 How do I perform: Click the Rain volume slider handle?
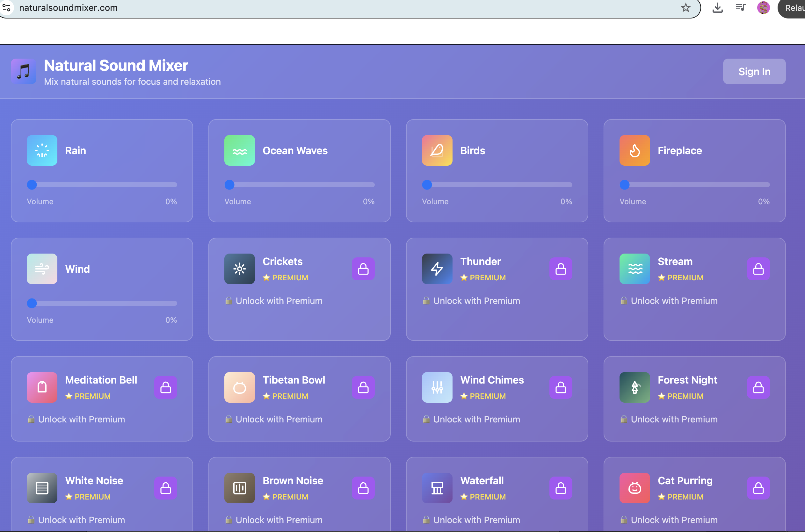(32, 184)
